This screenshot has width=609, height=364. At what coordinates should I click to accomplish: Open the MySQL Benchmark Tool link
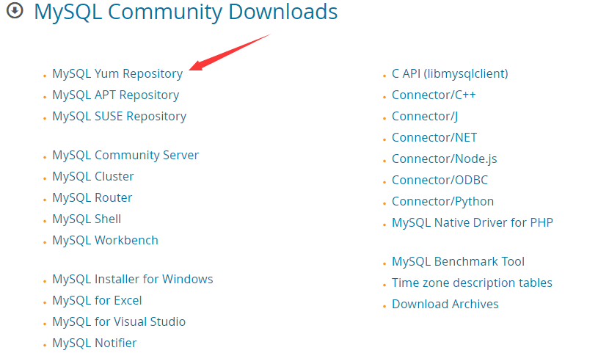pos(458,262)
